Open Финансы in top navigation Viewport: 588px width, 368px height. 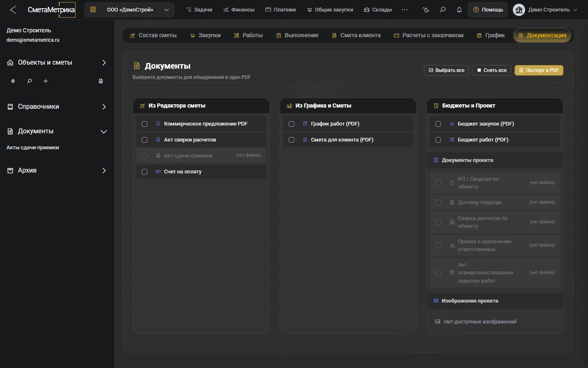click(239, 10)
